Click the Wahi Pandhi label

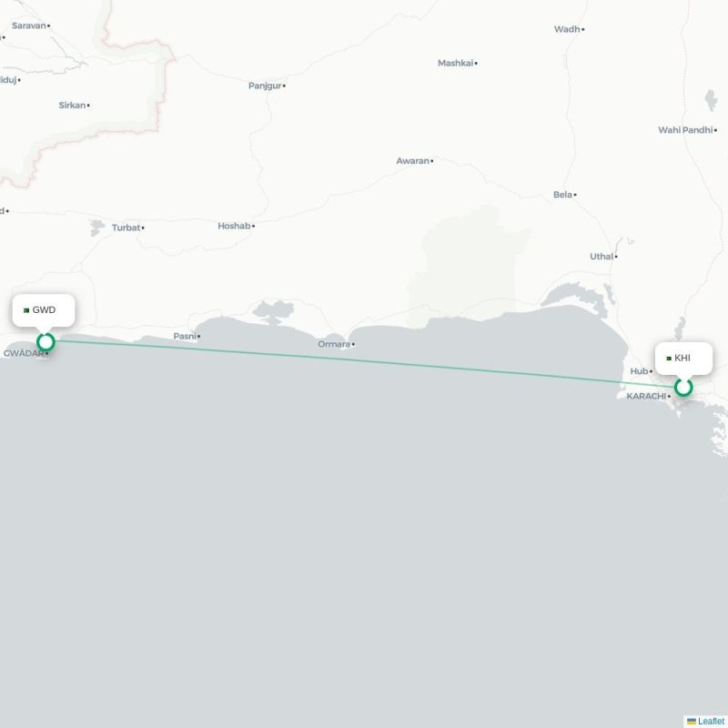pos(685,130)
